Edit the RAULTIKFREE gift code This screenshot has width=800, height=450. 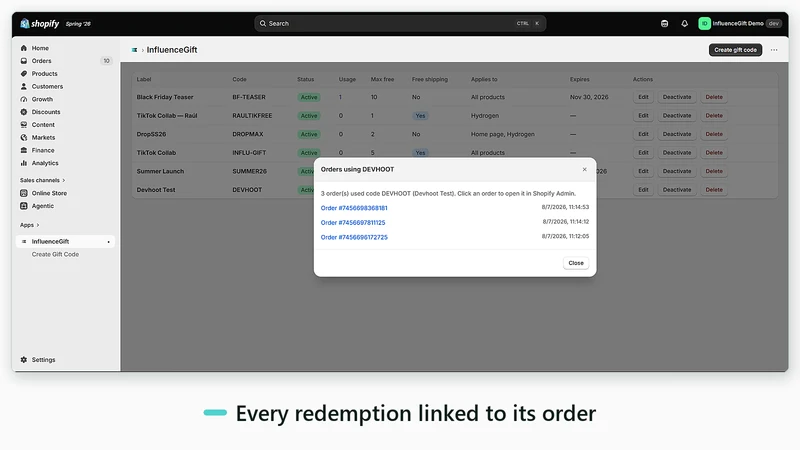(643, 116)
